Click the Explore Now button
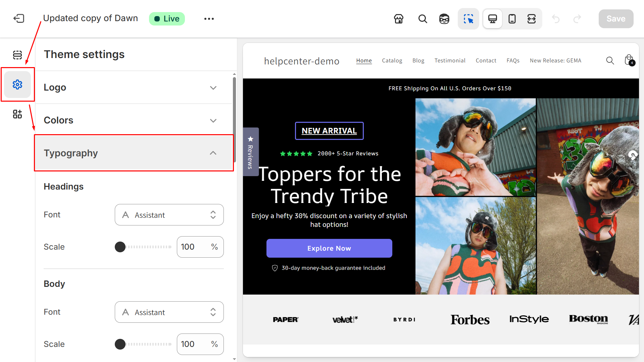The image size is (644, 362). pos(329,248)
